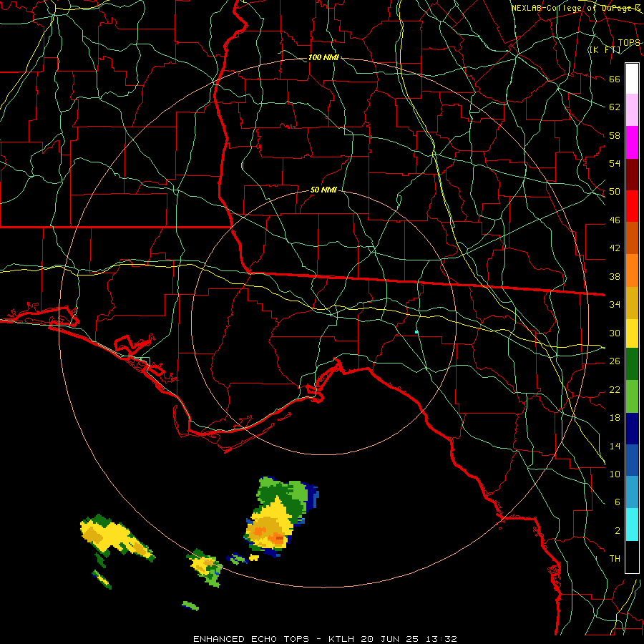Click the legend value 58
644x644 pixels.
[x=615, y=135]
